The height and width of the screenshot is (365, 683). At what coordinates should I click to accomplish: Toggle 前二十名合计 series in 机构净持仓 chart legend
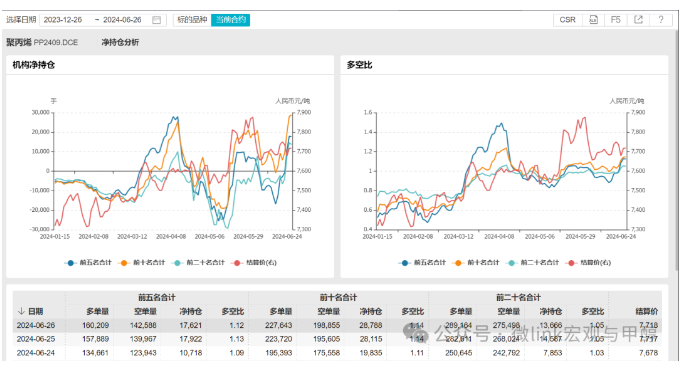pyautogui.click(x=199, y=263)
